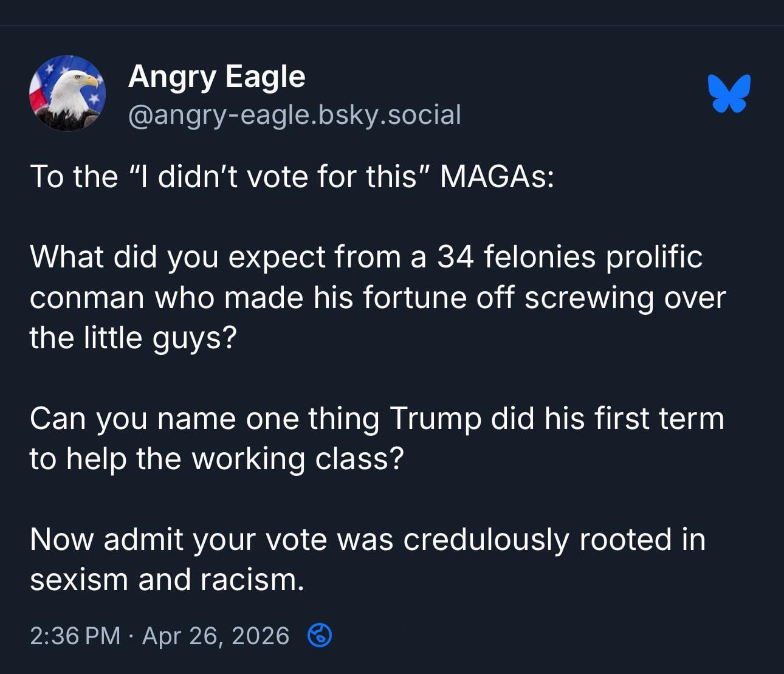Open the @angry-eagle.bsky.social handle
The width and height of the screenshot is (784, 674).
point(294,115)
